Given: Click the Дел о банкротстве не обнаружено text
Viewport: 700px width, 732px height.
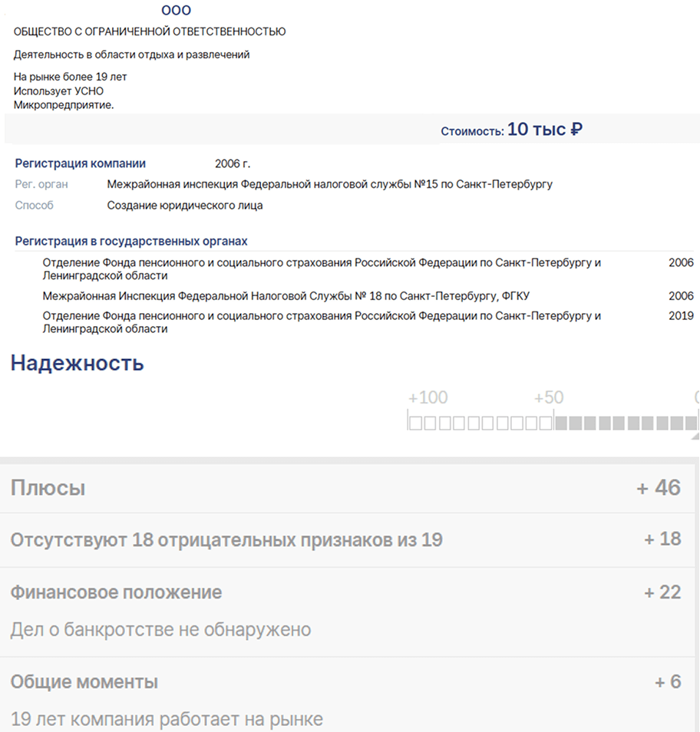Looking at the screenshot, I should [x=160, y=630].
